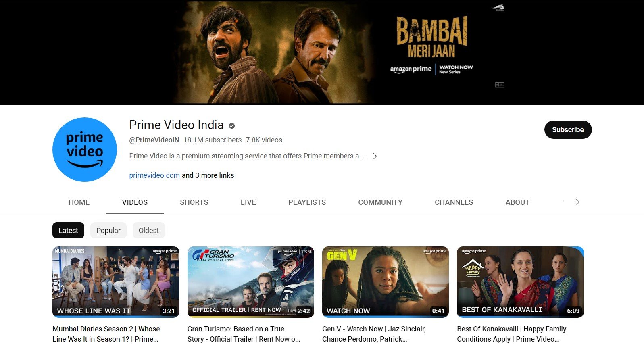
Task: Click the Happy Family logo on thumbnail
Action: (x=472, y=269)
